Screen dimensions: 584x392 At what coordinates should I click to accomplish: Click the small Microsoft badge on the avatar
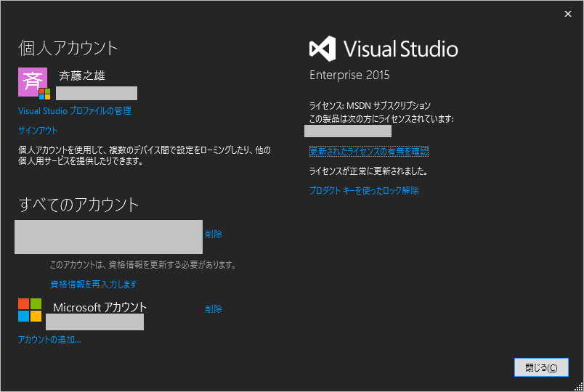click(44, 94)
